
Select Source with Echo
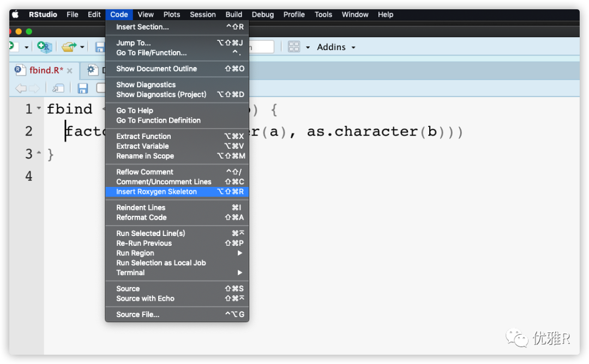pos(177,299)
